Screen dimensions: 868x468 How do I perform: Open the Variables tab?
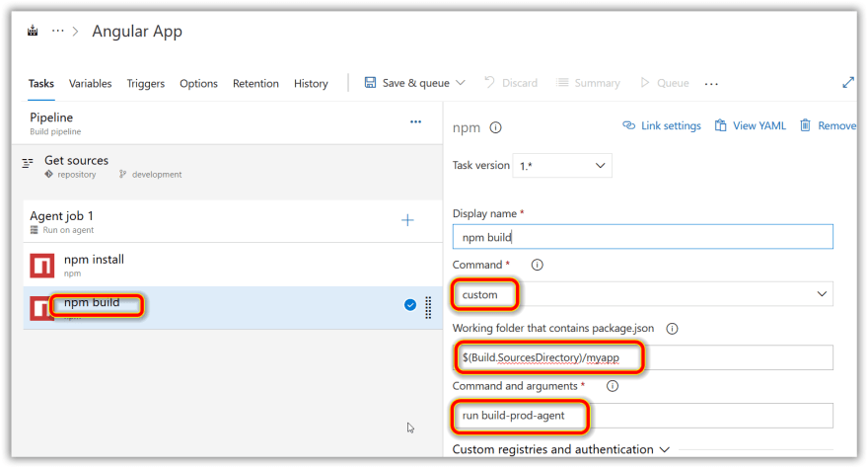click(x=90, y=83)
